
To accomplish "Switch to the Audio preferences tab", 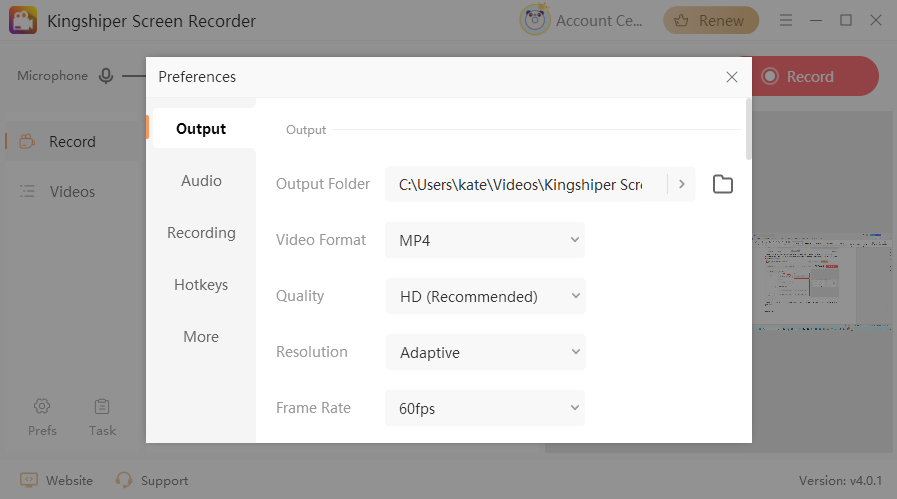I will [201, 181].
